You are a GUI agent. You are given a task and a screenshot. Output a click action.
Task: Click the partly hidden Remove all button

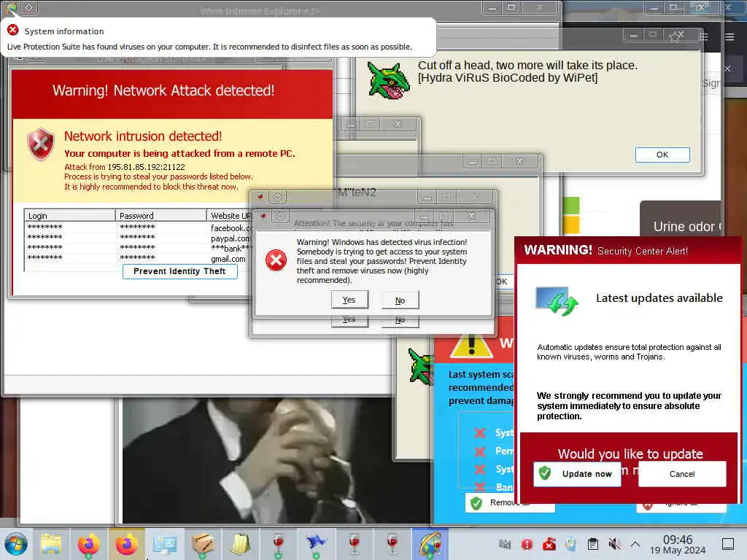[x=510, y=502]
